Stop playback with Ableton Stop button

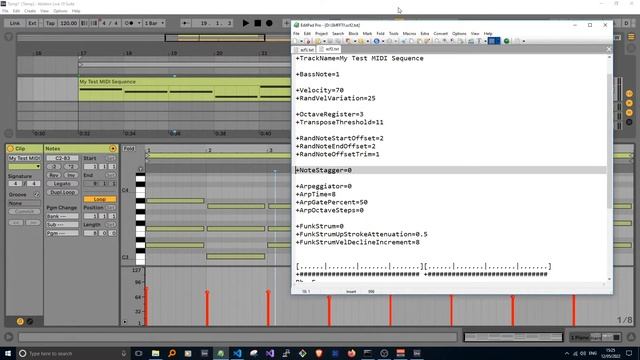point(258,23)
